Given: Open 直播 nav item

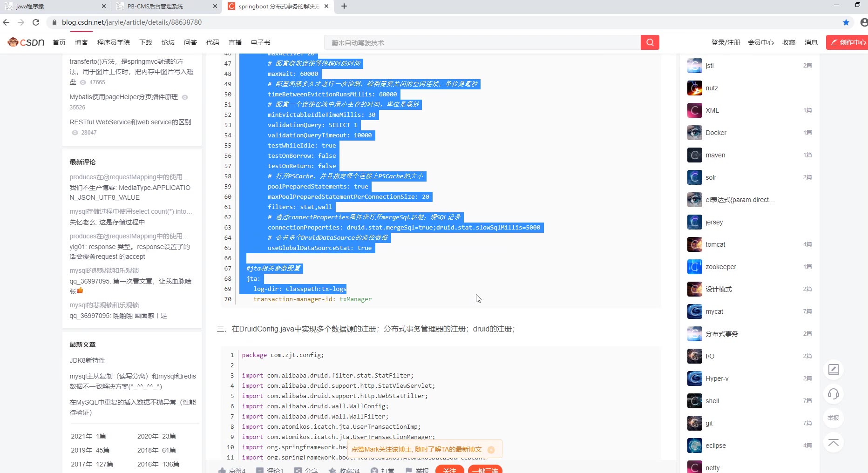Looking at the screenshot, I should 235,42.
